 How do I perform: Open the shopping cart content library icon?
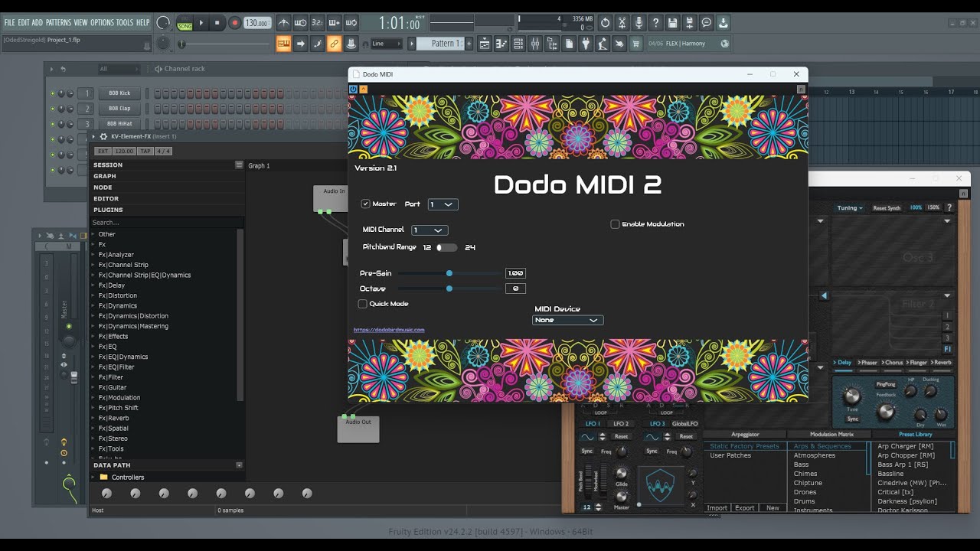pos(635,44)
